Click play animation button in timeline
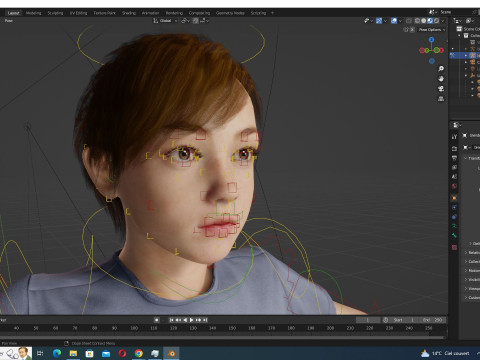 point(192,320)
